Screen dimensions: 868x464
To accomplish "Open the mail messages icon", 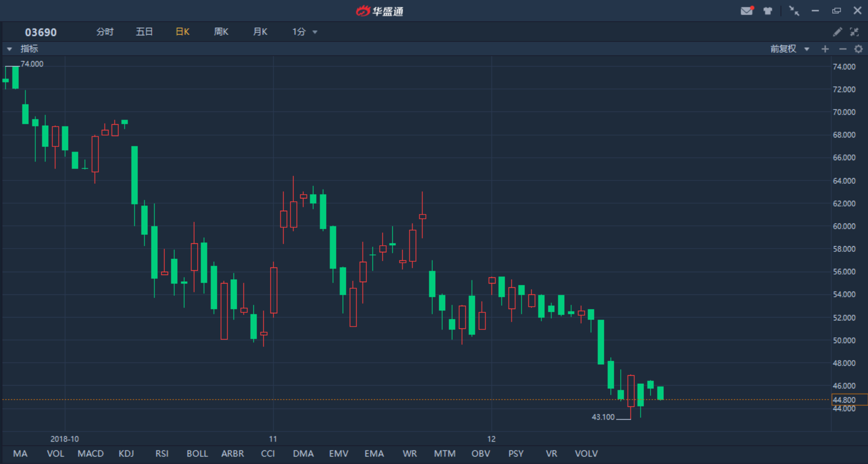I will coord(747,11).
